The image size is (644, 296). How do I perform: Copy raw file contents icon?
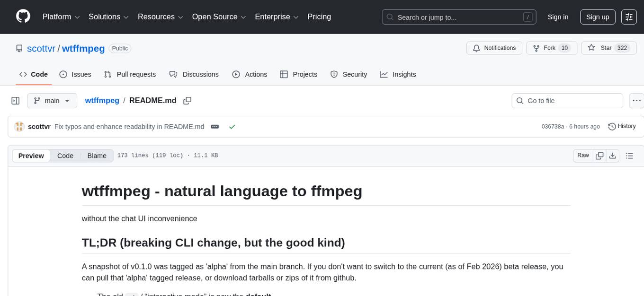pos(599,156)
